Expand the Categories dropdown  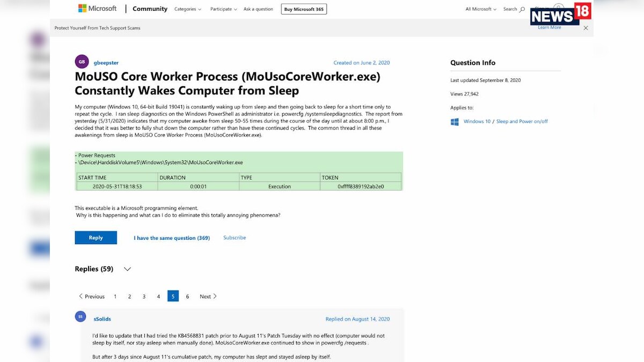tap(188, 9)
